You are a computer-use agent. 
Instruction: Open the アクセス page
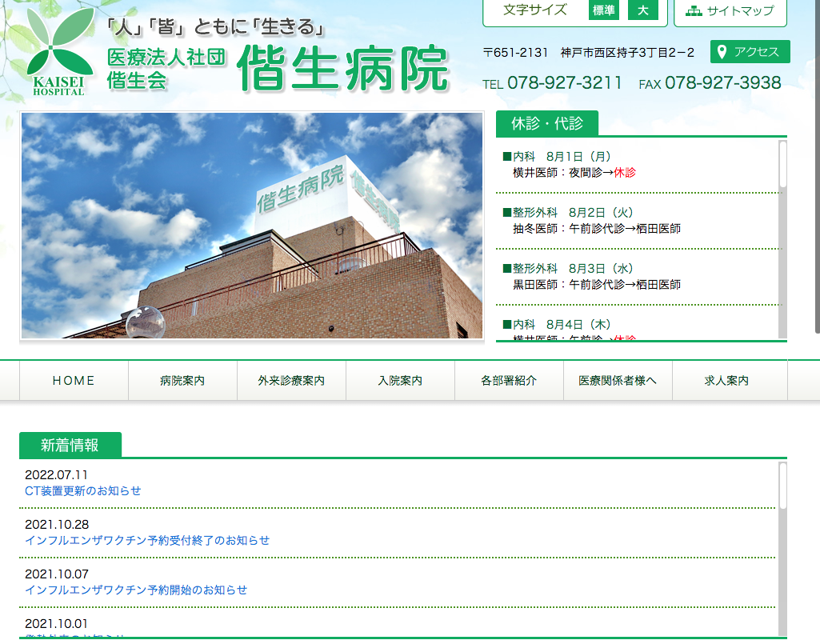(x=750, y=52)
